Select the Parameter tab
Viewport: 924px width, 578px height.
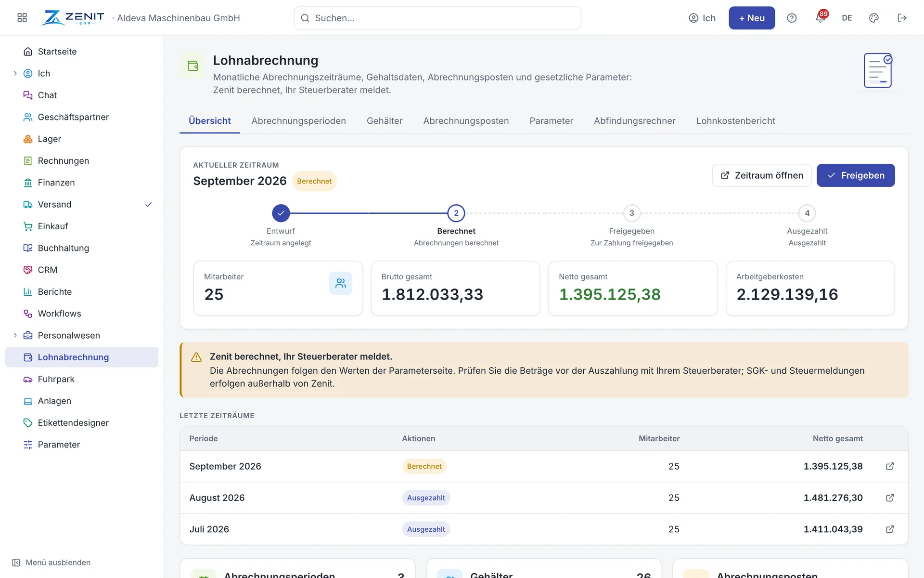[x=551, y=121]
